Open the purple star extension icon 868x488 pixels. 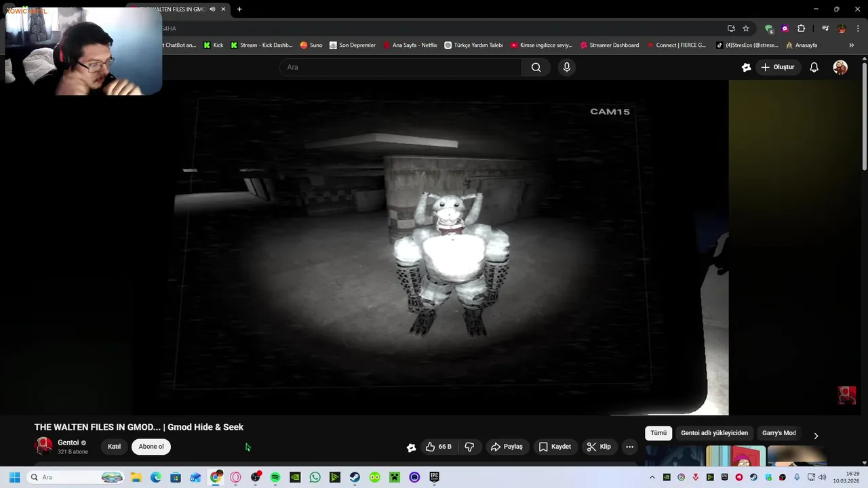click(x=785, y=28)
